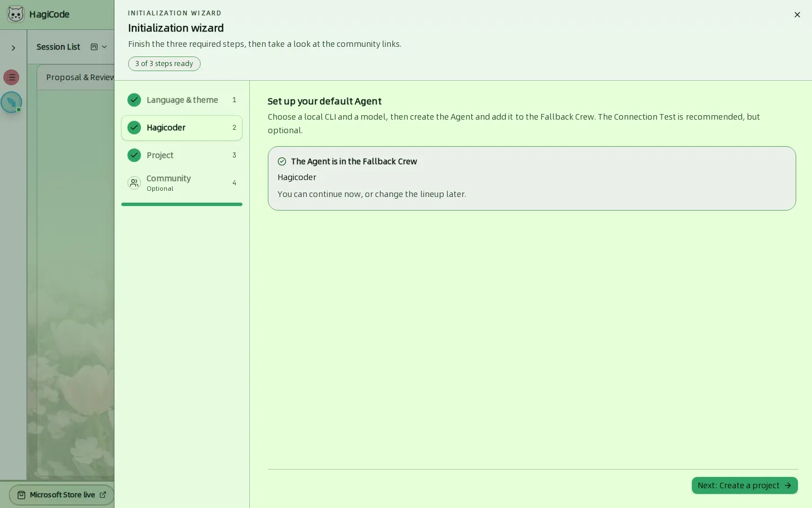Click the HagiCode cat logo
The height and width of the screenshot is (508, 812).
(16, 14)
